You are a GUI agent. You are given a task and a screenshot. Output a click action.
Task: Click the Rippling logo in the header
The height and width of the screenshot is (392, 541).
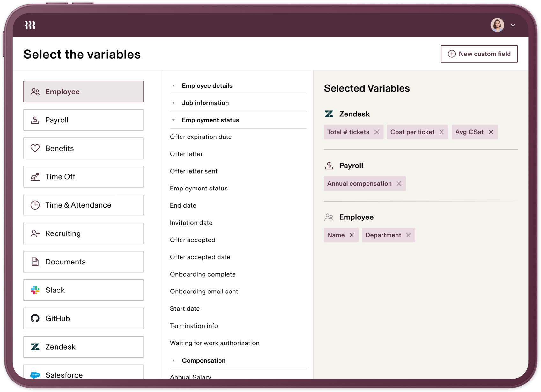click(x=30, y=25)
